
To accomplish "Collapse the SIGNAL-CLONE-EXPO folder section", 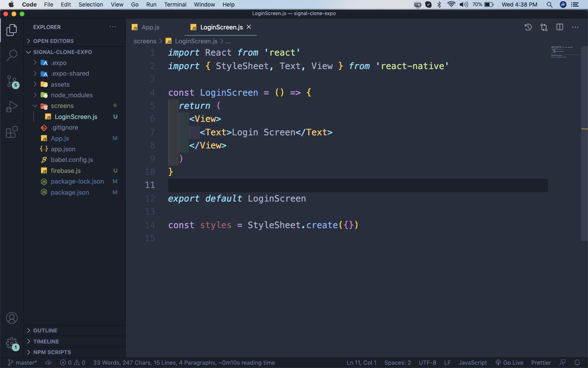I will click(x=75, y=52).
